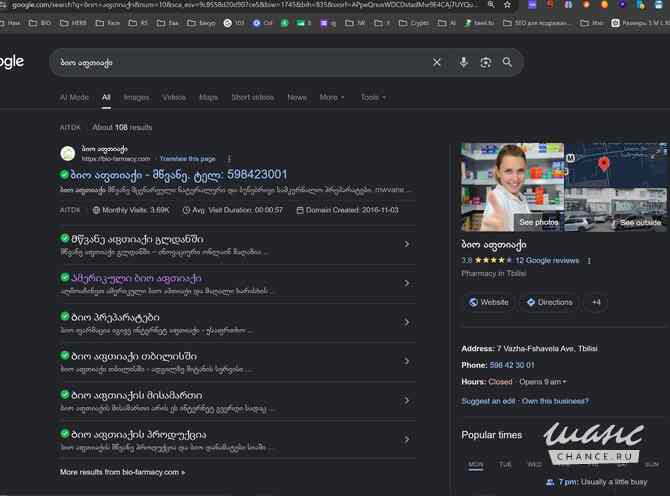
Task: Click the Website globe button
Action: [x=489, y=302]
